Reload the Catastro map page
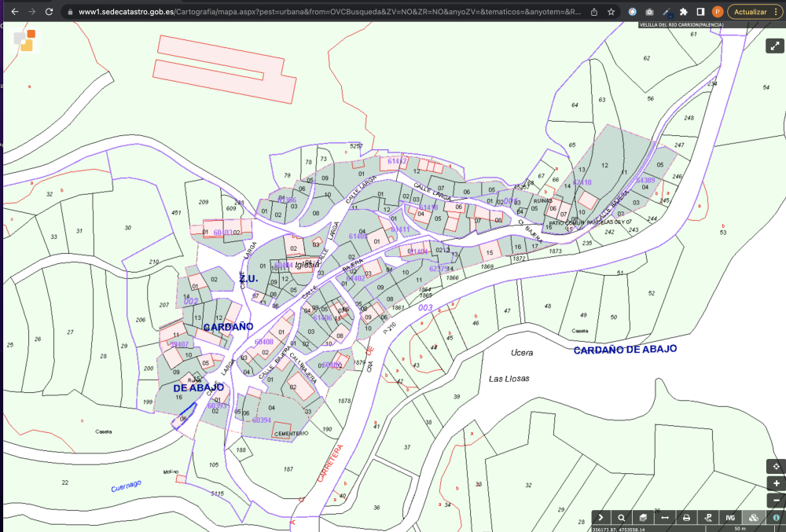 pos(49,12)
